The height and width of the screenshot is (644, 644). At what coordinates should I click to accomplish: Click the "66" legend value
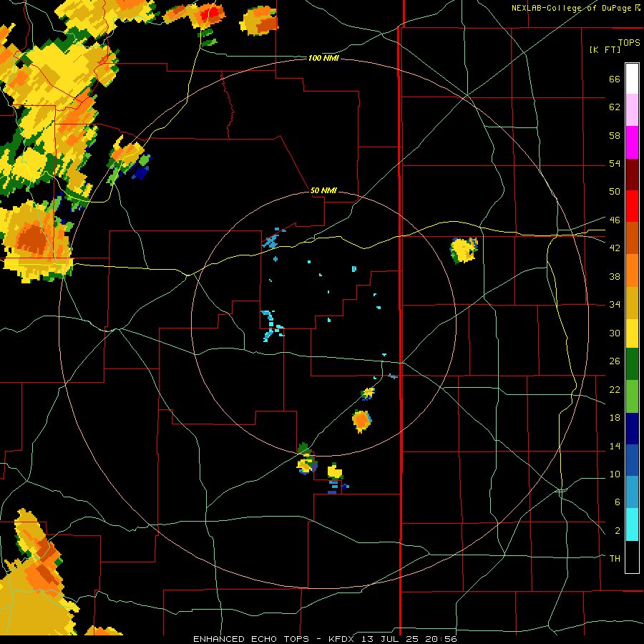click(615, 79)
